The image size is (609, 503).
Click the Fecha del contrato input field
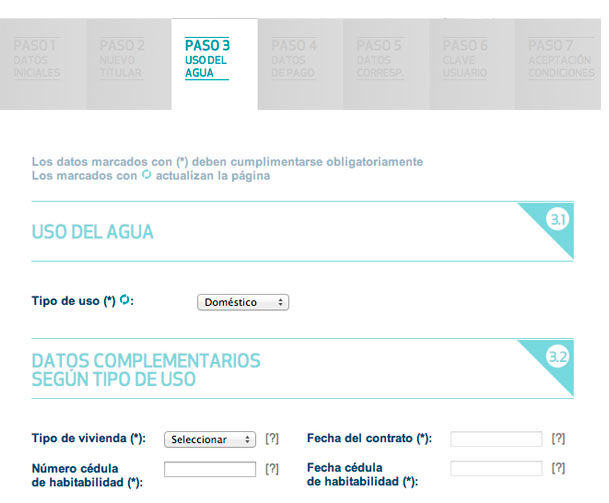tap(496, 439)
